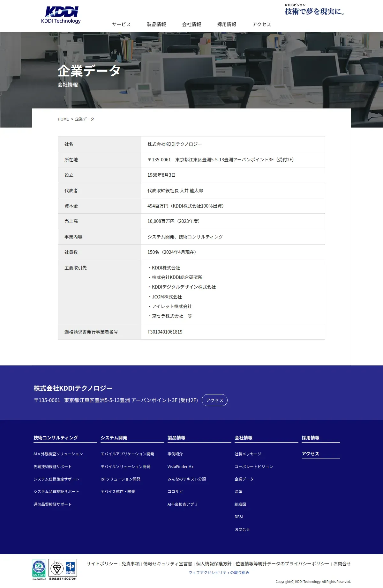Open DE&I footer link
Viewport: 383px width, 588px height.
coord(239,517)
